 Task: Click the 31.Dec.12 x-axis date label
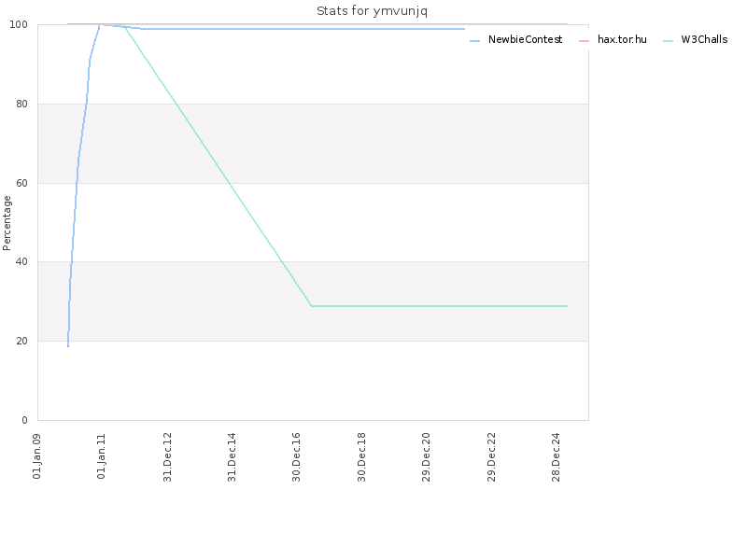[x=167, y=455]
